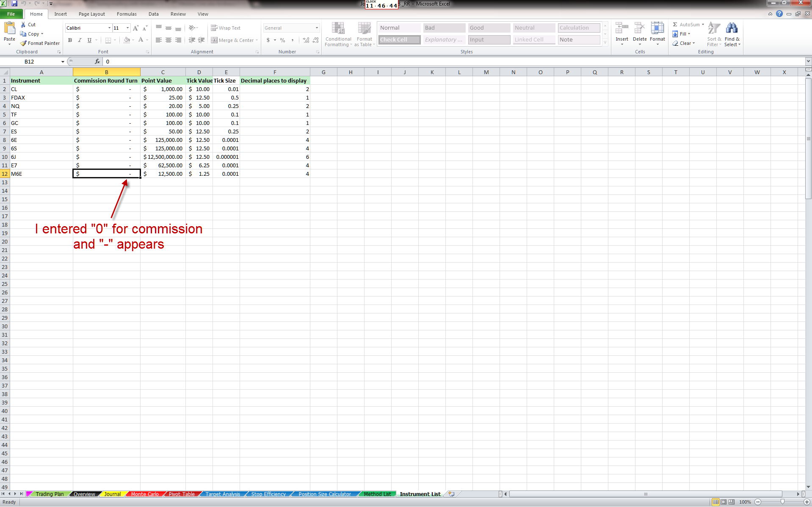Apply Comma Style format
This screenshot has width=812, height=507.
click(292, 40)
